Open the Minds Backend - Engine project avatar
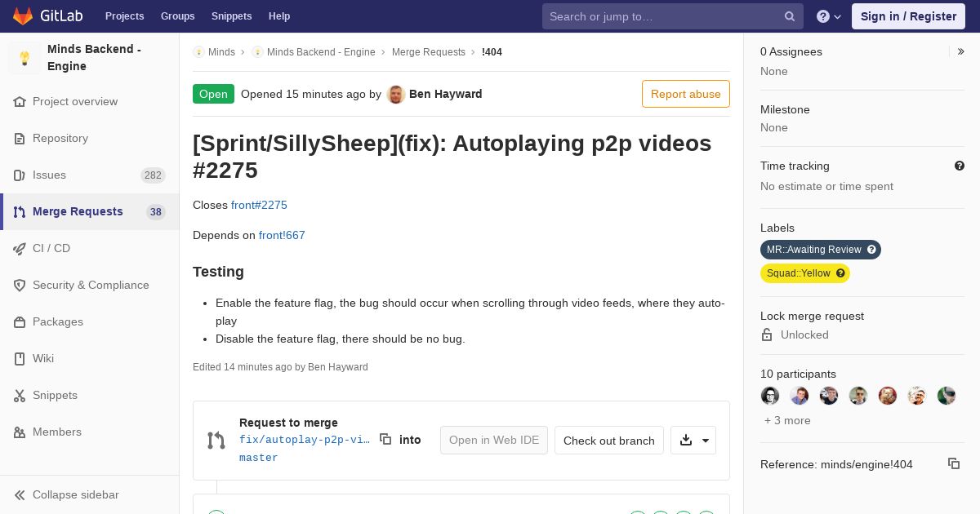Screen dimensions: 980x514 pyautogui.click(x=24, y=58)
